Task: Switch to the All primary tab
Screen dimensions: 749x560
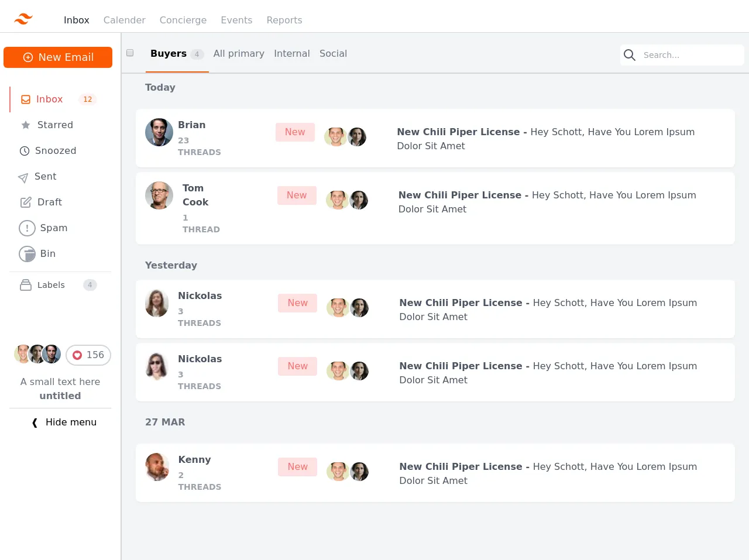Action: [239, 54]
